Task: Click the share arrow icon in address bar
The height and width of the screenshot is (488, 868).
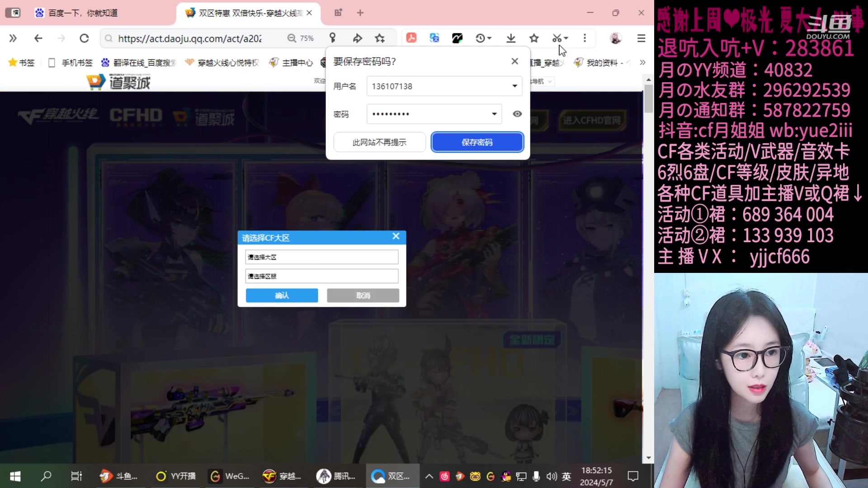Action: (357, 38)
